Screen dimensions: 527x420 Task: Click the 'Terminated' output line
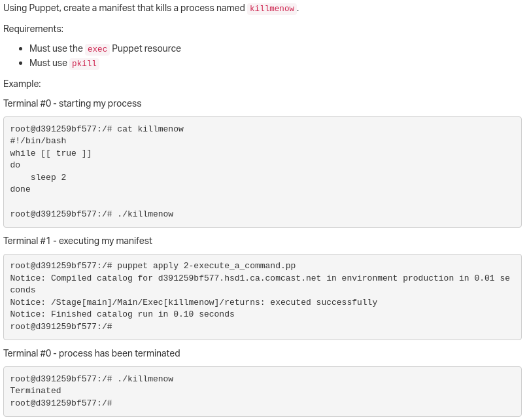click(x=35, y=391)
